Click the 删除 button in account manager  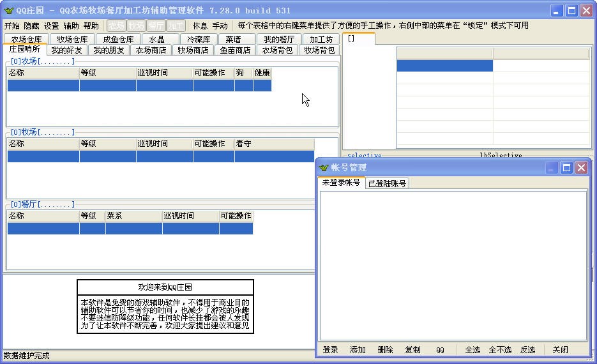[x=385, y=350]
